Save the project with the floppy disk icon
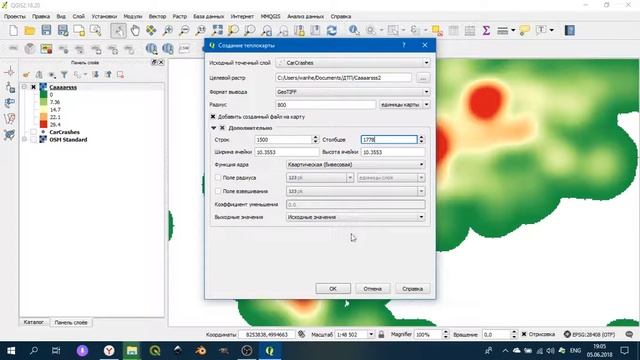This screenshot has height=360, width=640. pos(46,31)
